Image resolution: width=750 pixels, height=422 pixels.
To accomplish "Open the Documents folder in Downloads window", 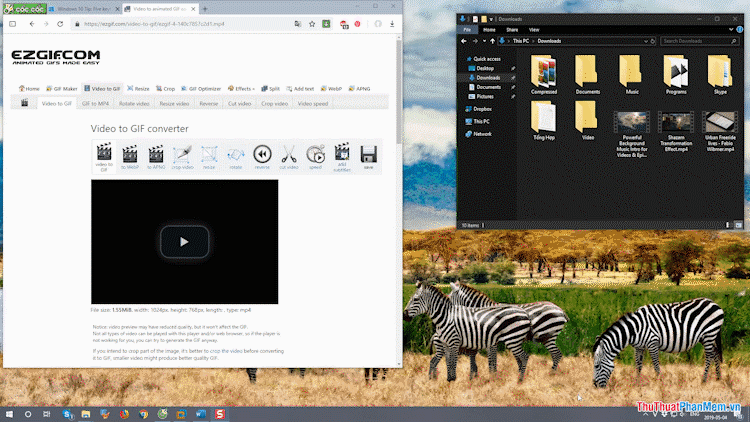I will coord(587,75).
